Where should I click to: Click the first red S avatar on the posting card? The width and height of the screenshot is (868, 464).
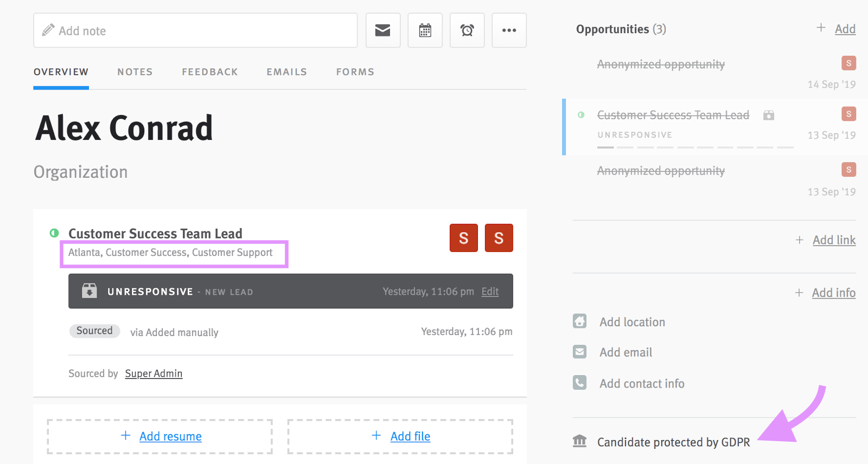point(464,238)
